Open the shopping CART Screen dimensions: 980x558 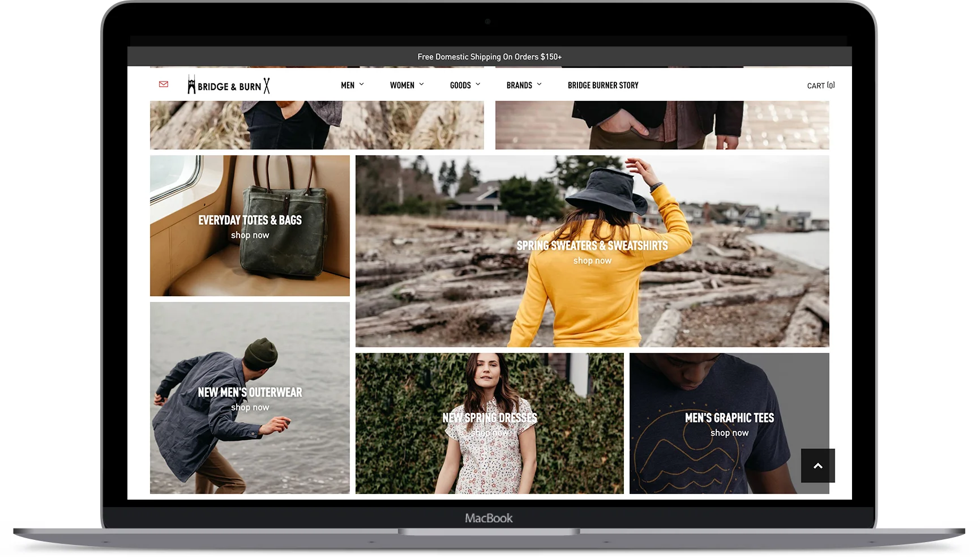[820, 86]
